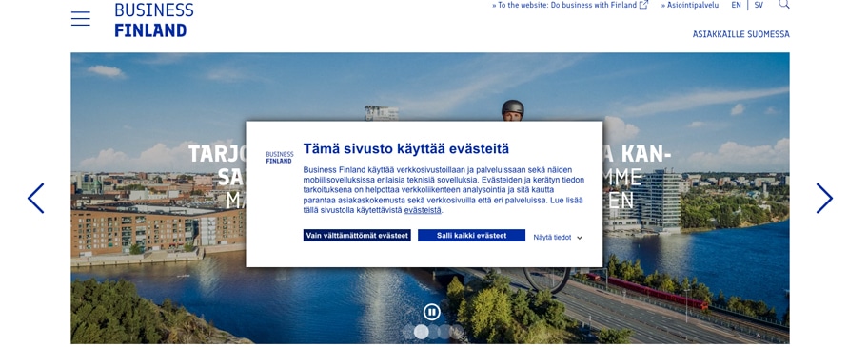
Task: Click the Business Finland logo in cookie dialog
Action: 280,158
